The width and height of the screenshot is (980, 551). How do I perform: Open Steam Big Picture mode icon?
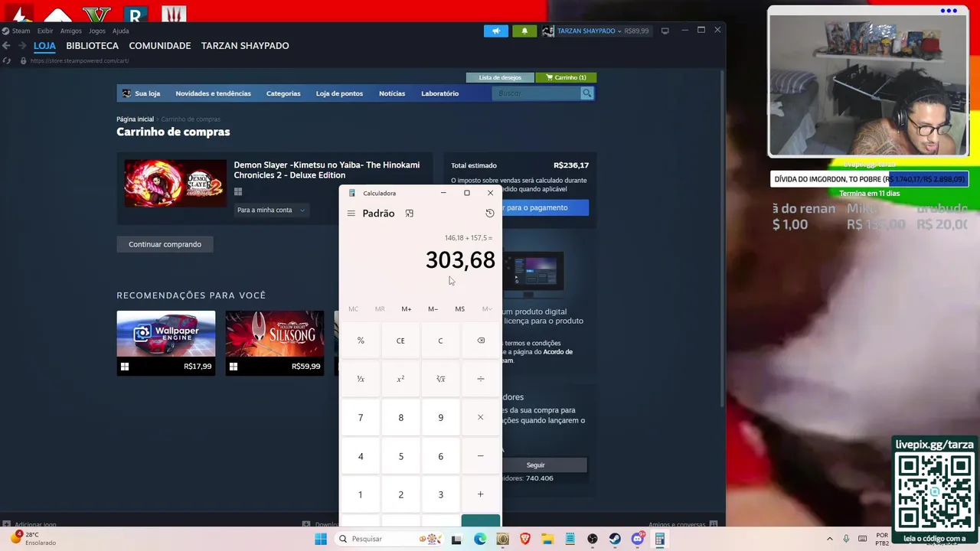coord(665,31)
